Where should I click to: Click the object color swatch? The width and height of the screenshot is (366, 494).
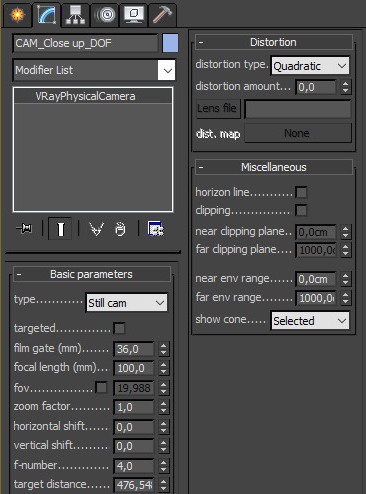pyautogui.click(x=170, y=43)
